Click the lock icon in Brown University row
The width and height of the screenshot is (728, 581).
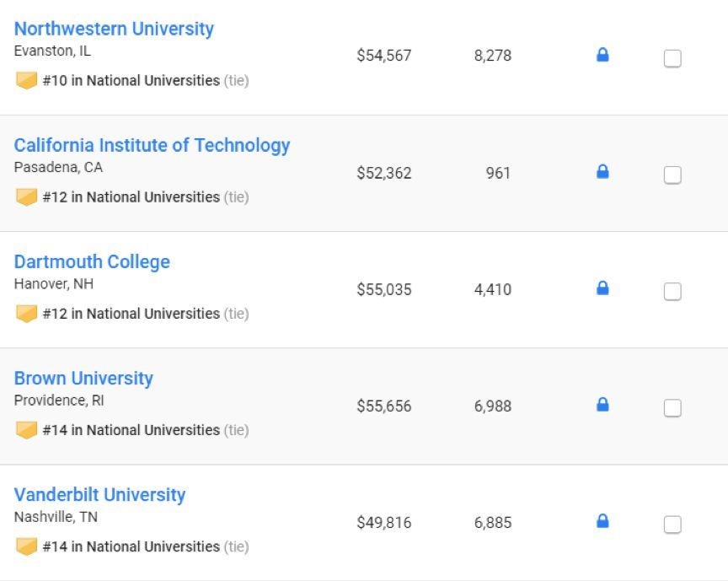[602, 405]
